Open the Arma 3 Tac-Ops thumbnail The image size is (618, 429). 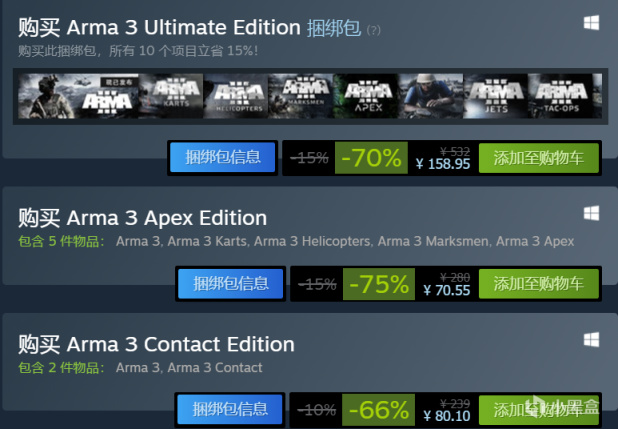click(559, 96)
